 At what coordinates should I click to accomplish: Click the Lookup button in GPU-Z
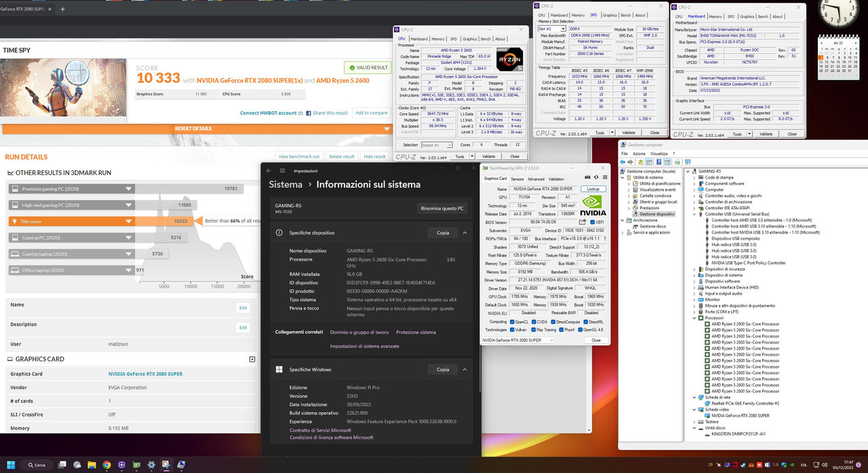(x=593, y=189)
